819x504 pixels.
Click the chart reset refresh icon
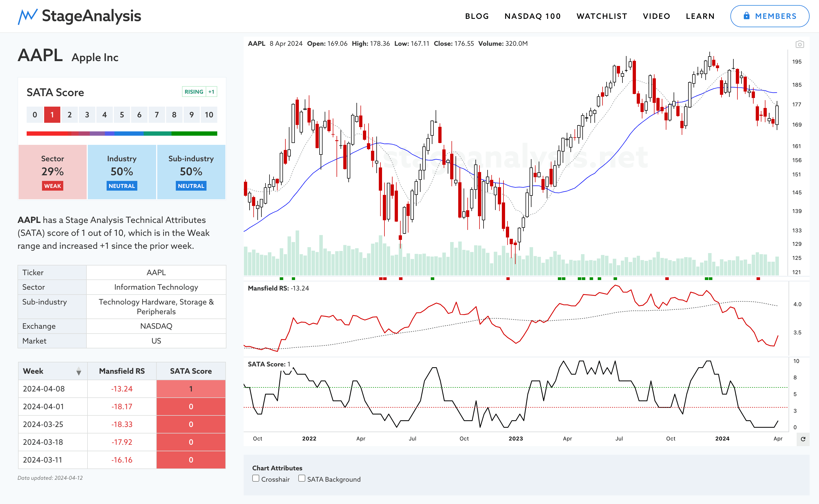(803, 439)
